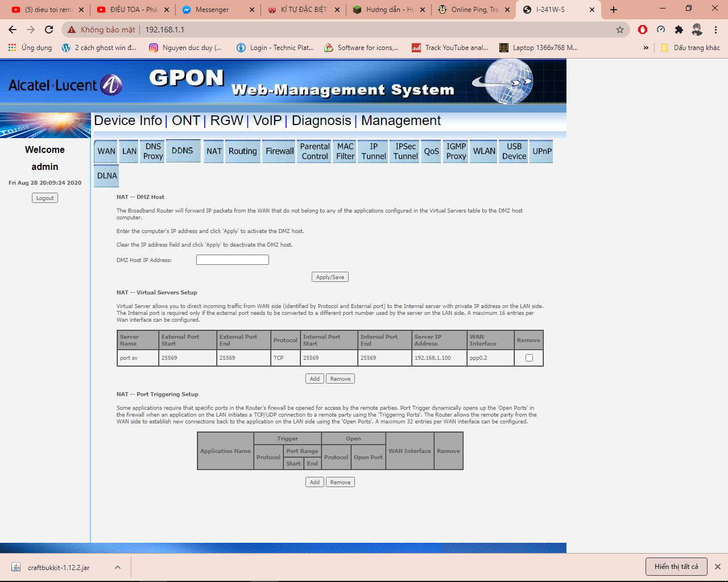The width and height of the screenshot is (728, 582).
Task: Click Add under Virtual Servers table
Action: coord(315,379)
